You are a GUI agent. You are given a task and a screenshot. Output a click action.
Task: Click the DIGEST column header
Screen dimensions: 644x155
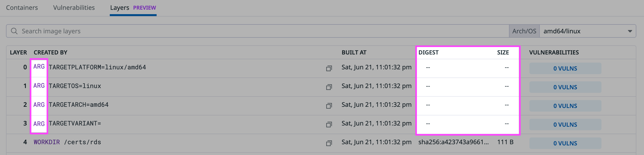click(429, 52)
